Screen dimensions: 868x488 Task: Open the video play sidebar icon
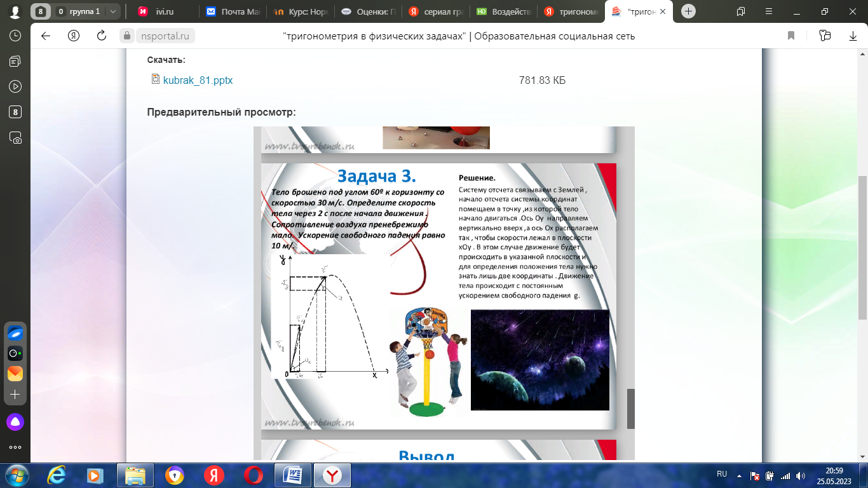15,86
